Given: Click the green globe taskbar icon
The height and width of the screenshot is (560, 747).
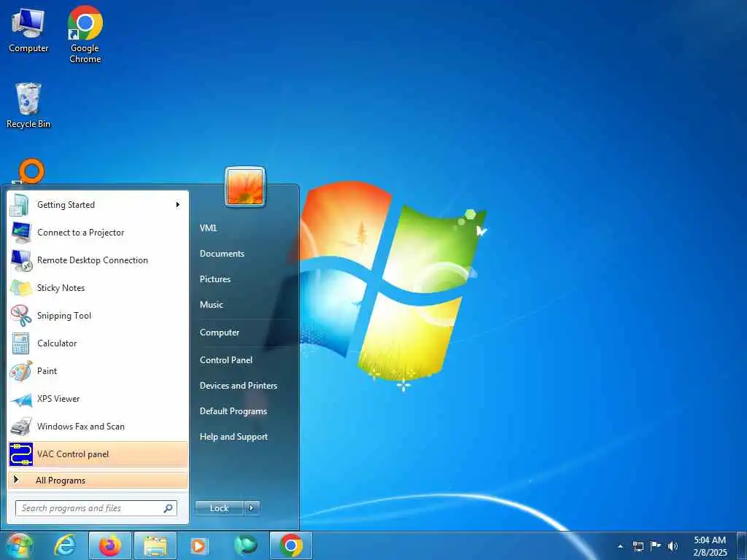Looking at the screenshot, I should click(245, 545).
